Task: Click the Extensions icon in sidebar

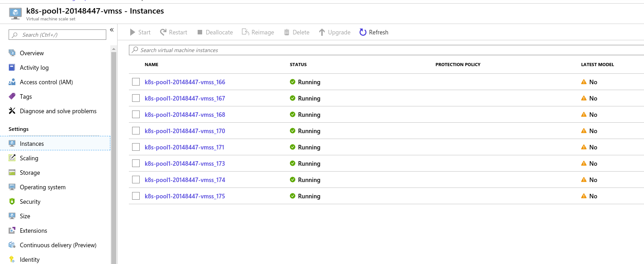Action: pos(12,230)
